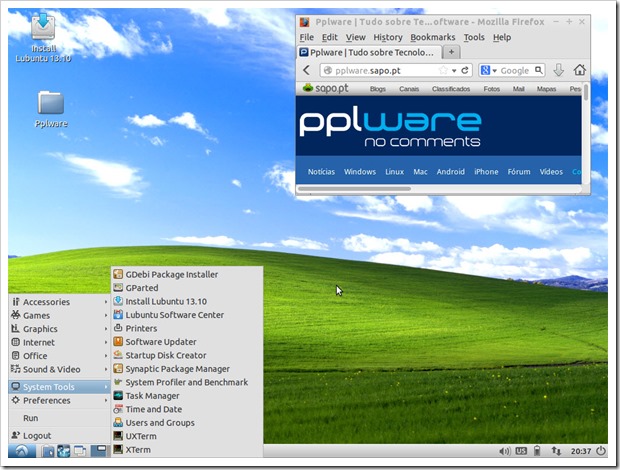Go to the Firefox home page

click(x=580, y=70)
